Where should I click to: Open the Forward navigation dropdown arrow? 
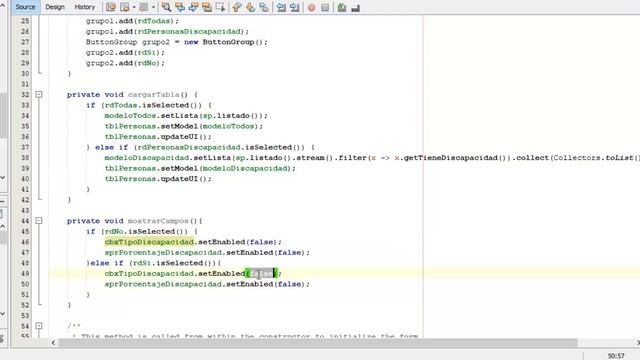[153, 7]
